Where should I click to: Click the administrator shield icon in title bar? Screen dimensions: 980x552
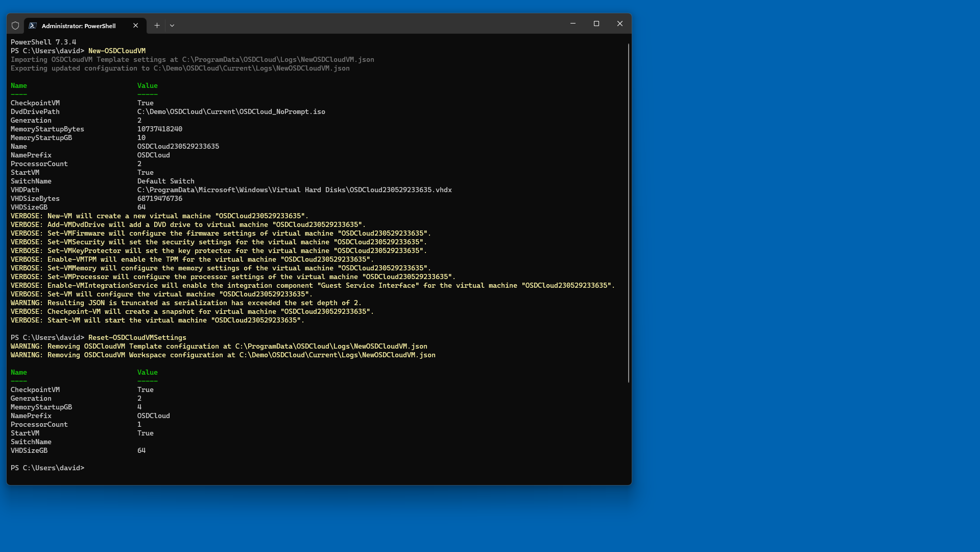(15, 26)
